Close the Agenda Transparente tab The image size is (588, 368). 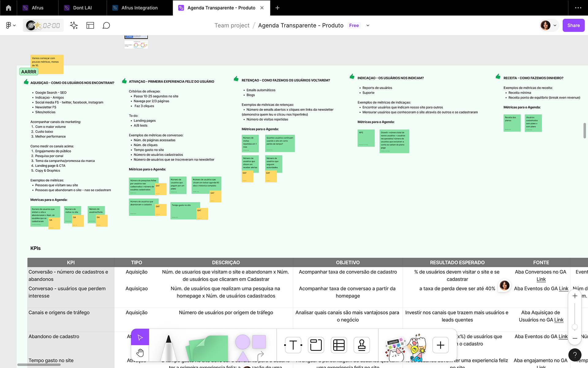[262, 8]
